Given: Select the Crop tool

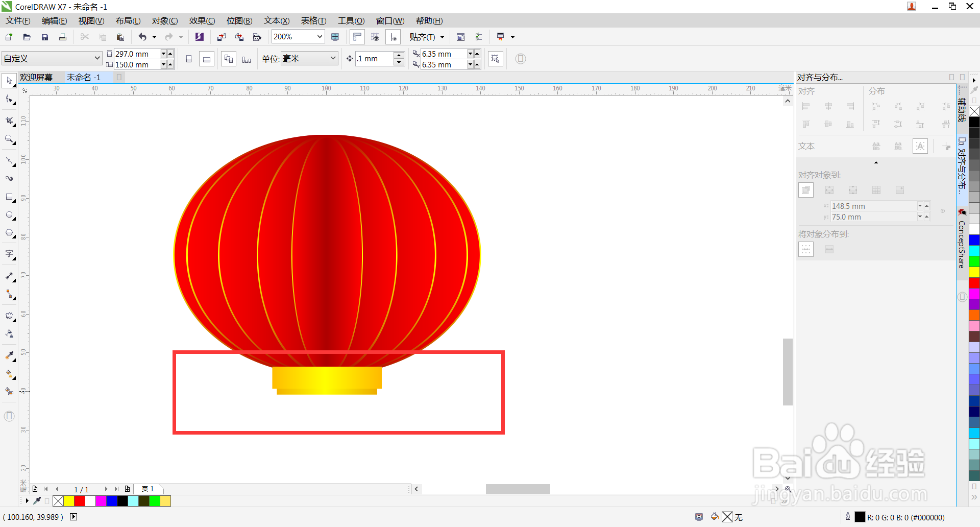Looking at the screenshot, I should tap(9, 121).
